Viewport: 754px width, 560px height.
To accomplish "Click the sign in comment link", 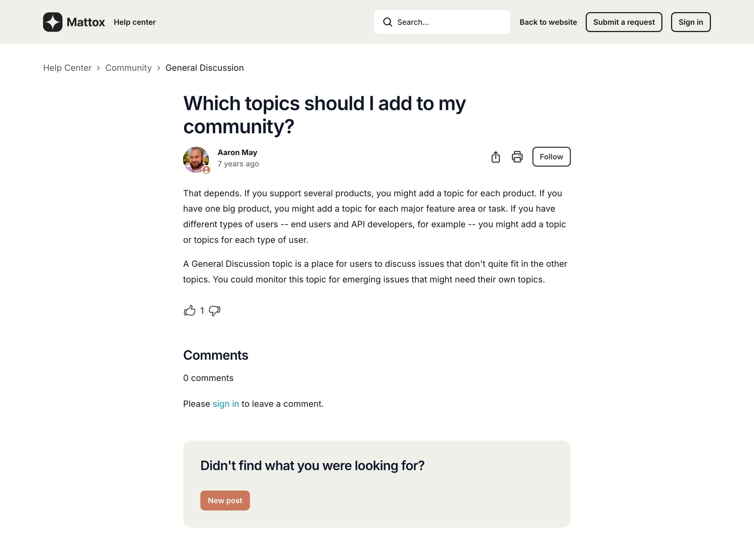I will (x=226, y=404).
